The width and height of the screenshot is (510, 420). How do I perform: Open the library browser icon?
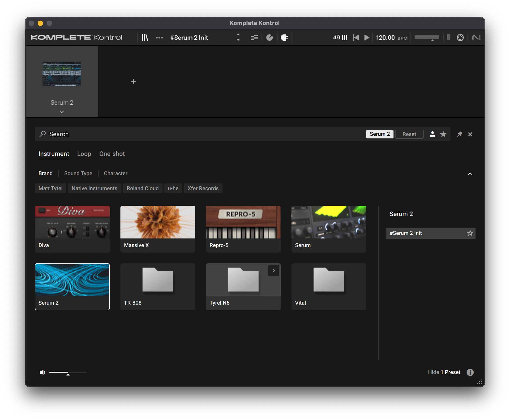pyautogui.click(x=145, y=38)
